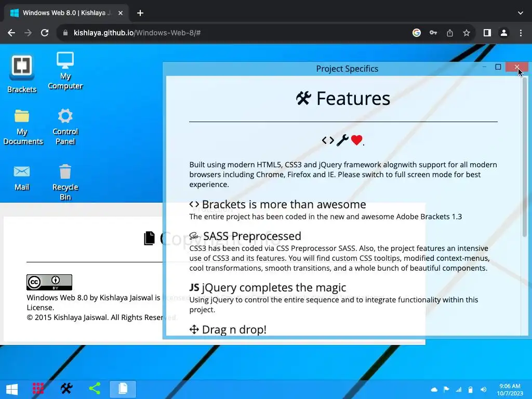Click the Project Specifics title bar

(347, 69)
